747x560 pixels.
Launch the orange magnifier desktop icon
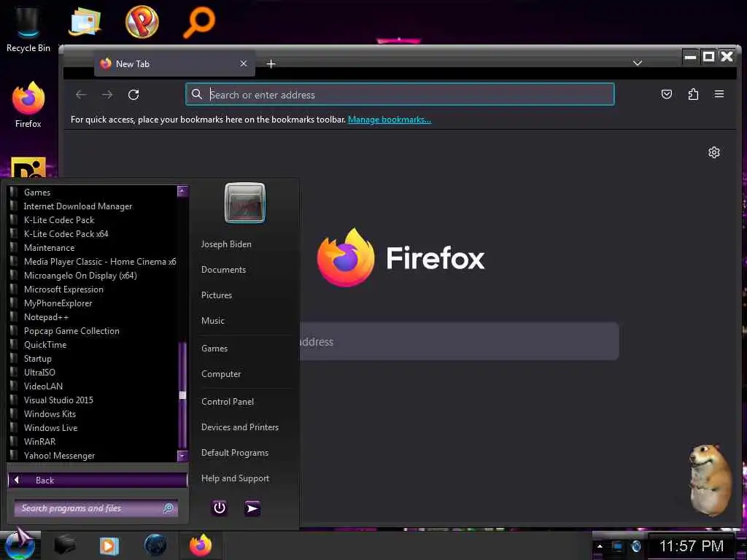[199, 22]
